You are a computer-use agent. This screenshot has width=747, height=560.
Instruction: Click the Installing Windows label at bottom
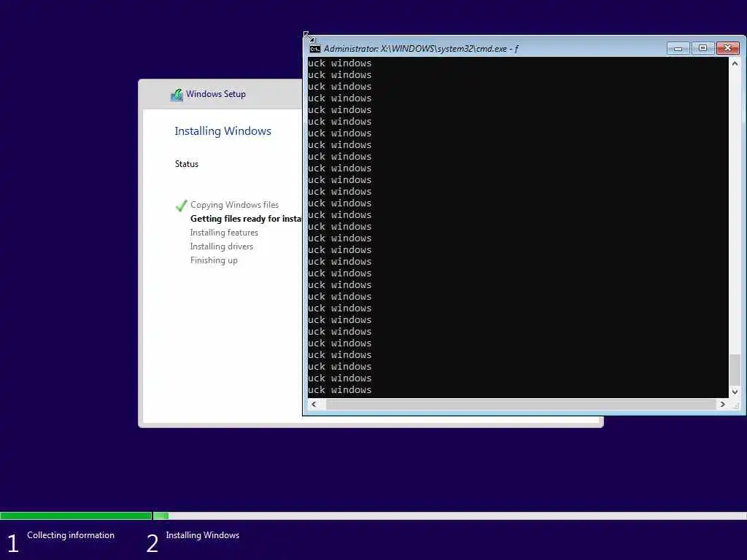(203, 535)
